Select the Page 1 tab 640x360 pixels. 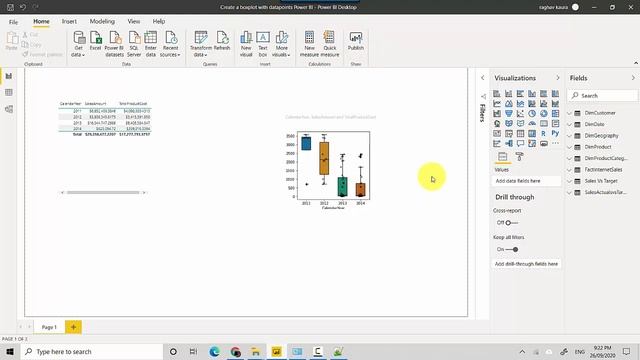[49, 327]
